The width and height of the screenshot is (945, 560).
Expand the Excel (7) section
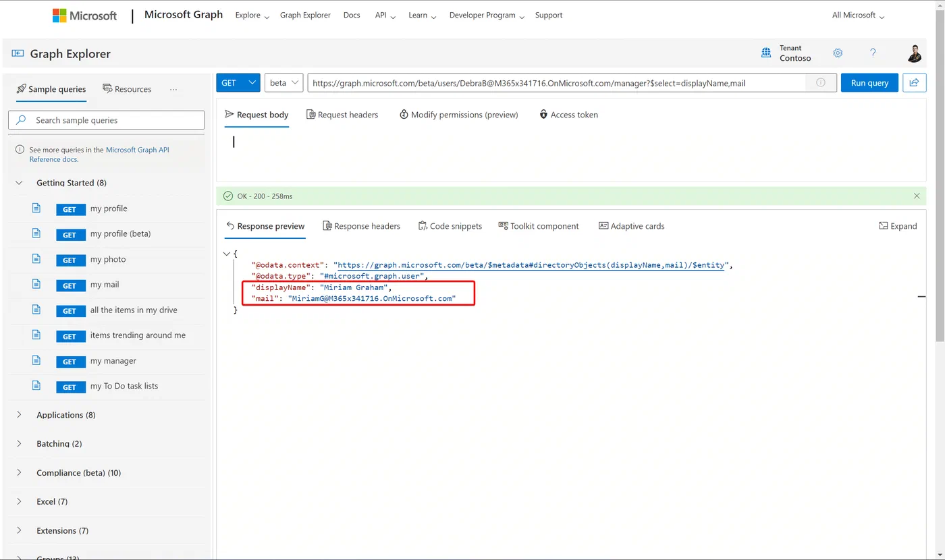(19, 501)
